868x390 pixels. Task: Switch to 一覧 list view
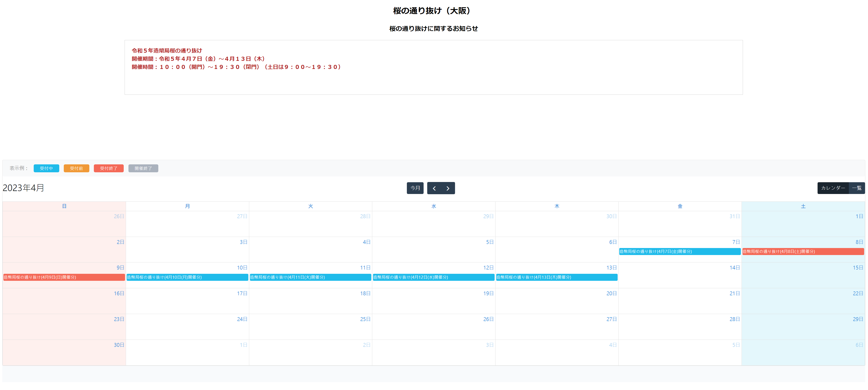[x=857, y=188]
